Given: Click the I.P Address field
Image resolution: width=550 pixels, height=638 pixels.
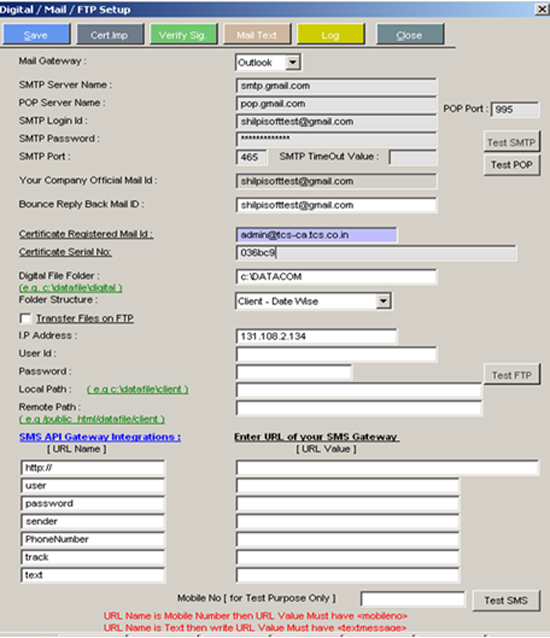Looking at the screenshot, I should (316, 336).
